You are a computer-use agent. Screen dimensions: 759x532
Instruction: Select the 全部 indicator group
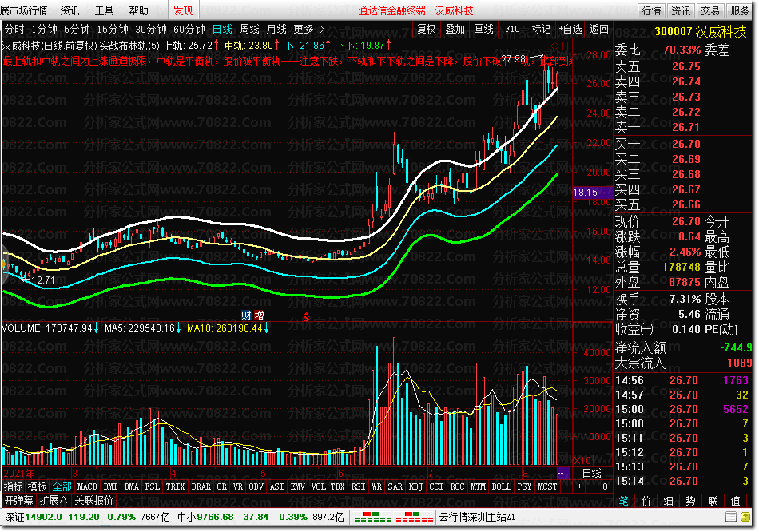(x=62, y=486)
